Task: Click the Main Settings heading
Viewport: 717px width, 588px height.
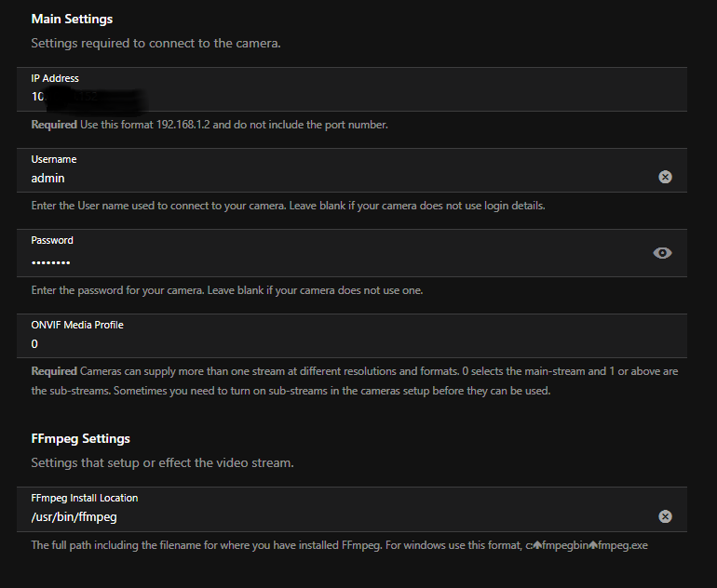Action: click(72, 19)
